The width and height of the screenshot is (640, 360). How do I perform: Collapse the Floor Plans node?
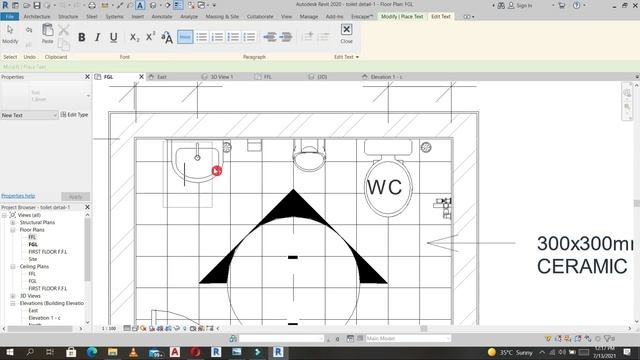coord(13,230)
